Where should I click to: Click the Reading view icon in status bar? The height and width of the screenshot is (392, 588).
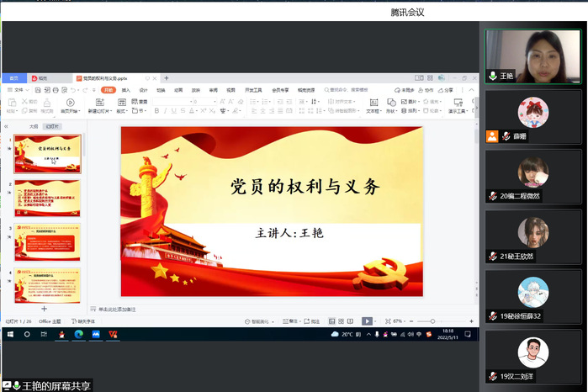[350, 321]
